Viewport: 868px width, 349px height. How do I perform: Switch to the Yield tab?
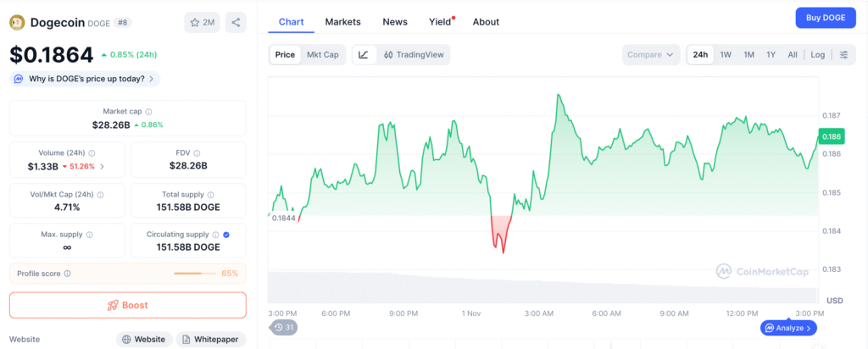pyautogui.click(x=440, y=21)
